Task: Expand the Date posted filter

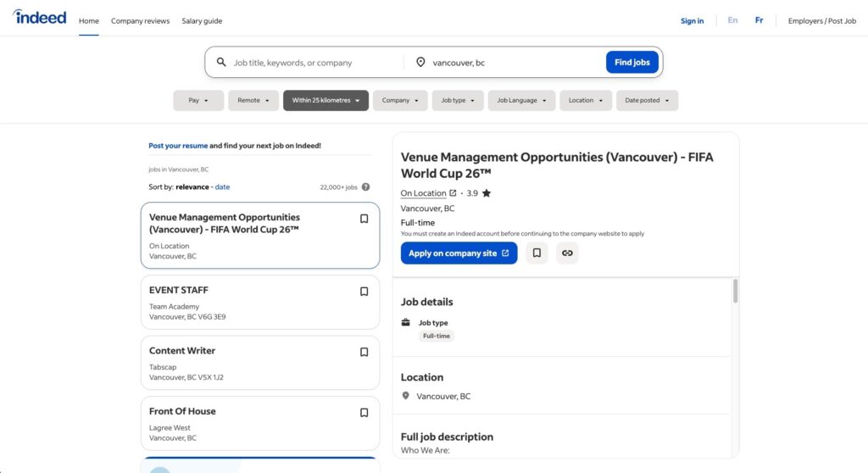Action: pyautogui.click(x=647, y=101)
